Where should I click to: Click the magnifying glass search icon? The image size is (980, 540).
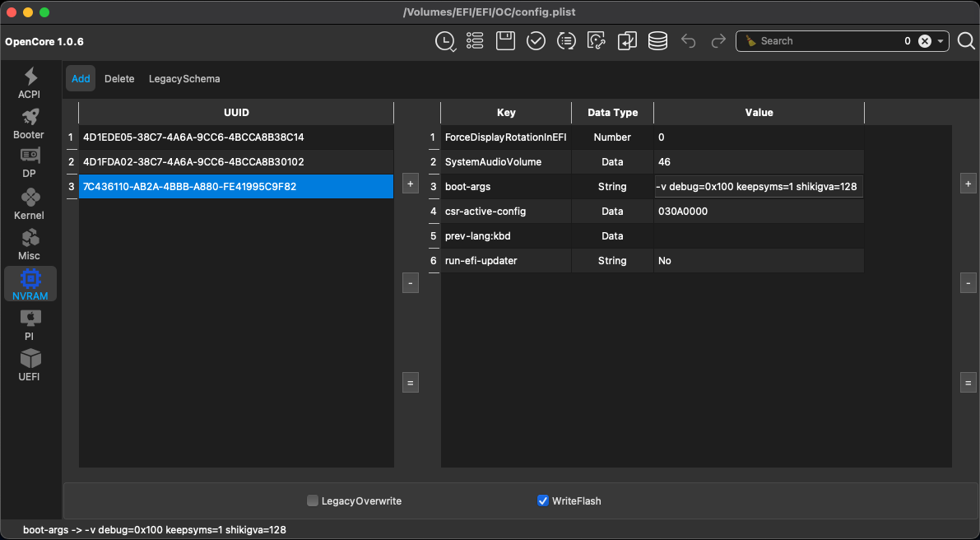tap(966, 40)
